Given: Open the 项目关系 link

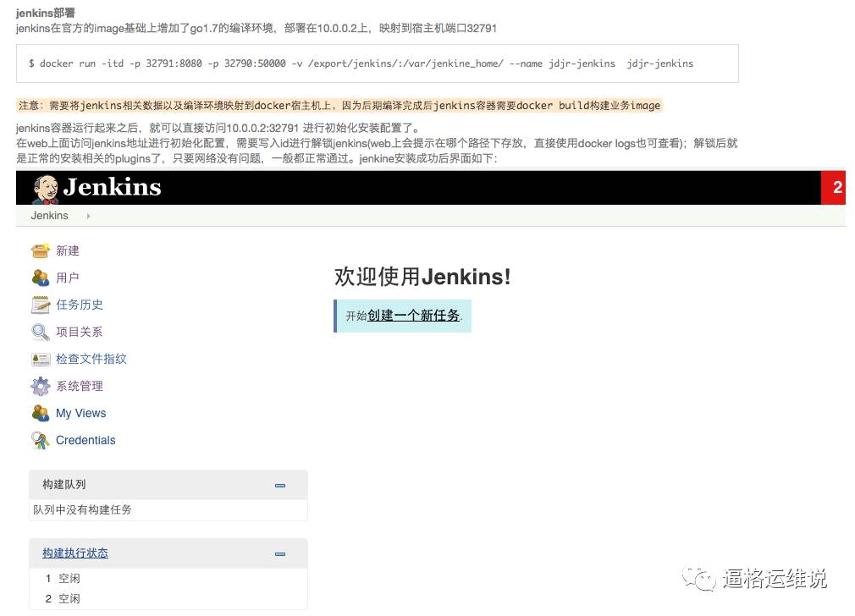Looking at the screenshot, I should click(79, 332).
